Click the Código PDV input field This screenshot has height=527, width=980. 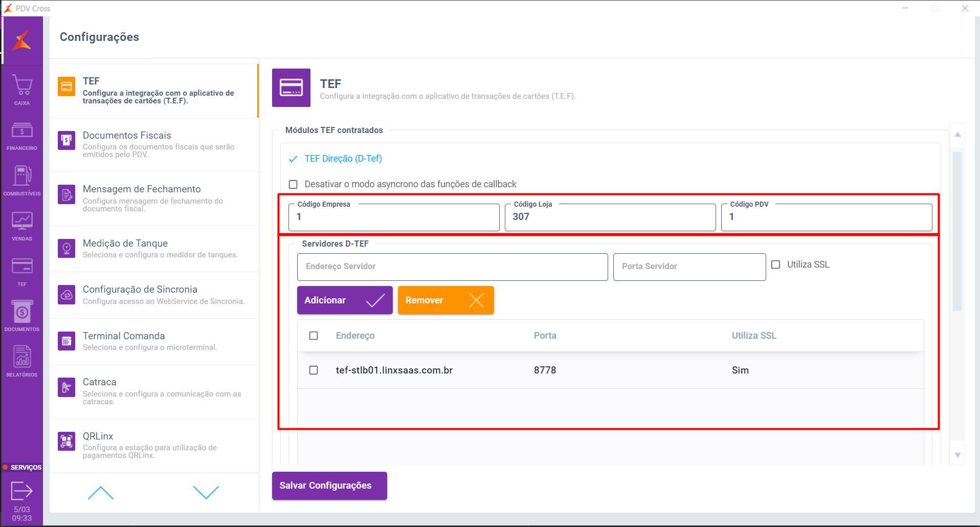point(827,217)
